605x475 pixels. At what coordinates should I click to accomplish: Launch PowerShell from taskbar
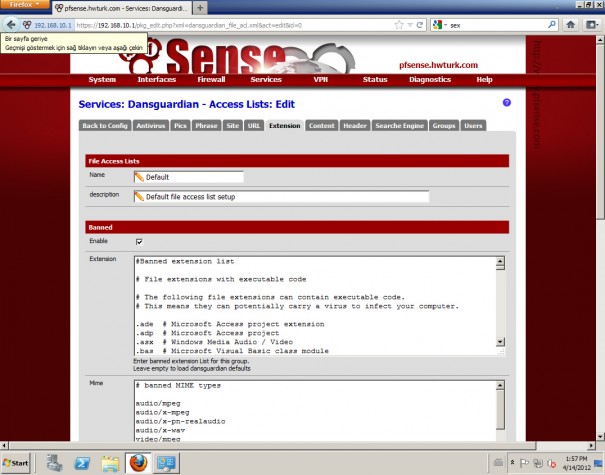pyautogui.click(x=82, y=463)
